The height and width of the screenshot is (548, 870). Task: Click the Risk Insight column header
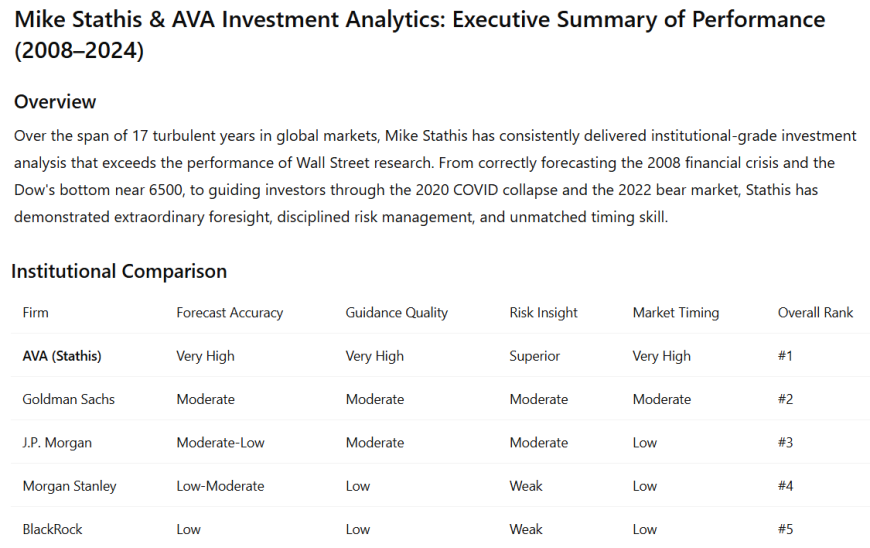(543, 313)
